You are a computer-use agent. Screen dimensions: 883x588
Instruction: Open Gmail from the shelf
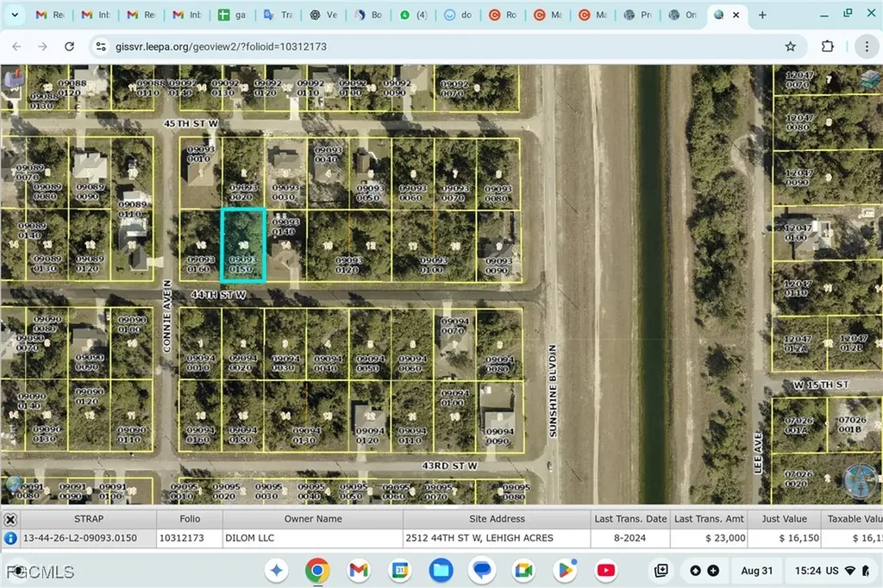click(358, 570)
